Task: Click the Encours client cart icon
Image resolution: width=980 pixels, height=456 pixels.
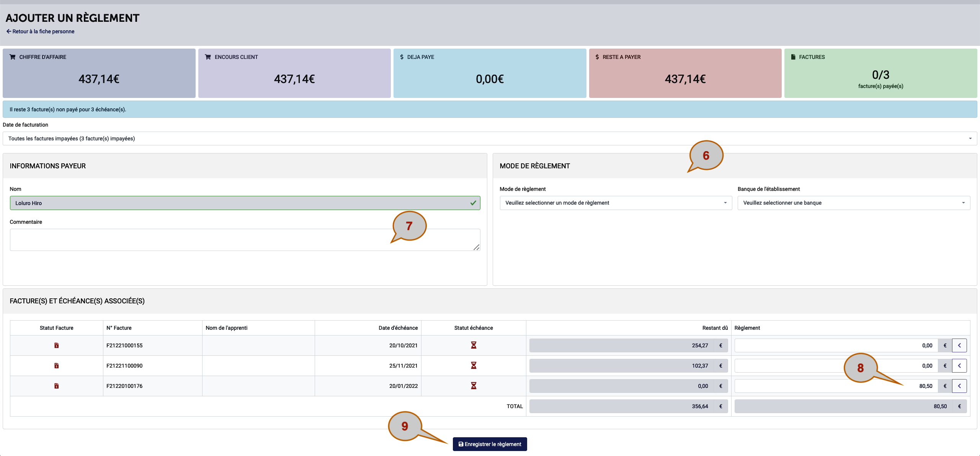Action: 208,57
